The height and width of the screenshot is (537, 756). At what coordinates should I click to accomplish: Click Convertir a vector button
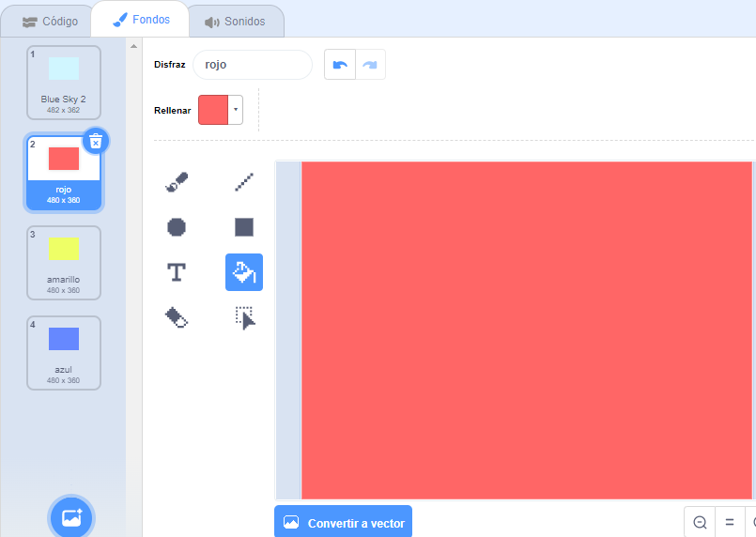344,522
